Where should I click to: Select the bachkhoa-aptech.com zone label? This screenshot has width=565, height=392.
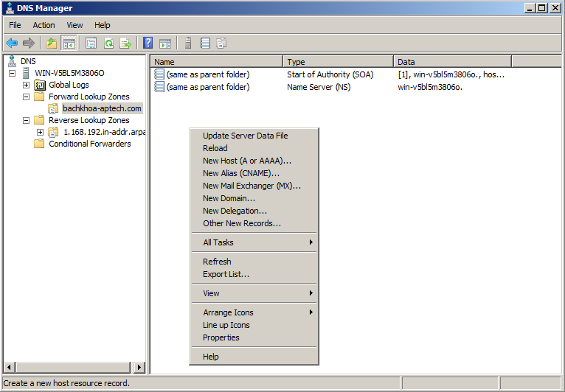pyautogui.click(x=102, y=108)
